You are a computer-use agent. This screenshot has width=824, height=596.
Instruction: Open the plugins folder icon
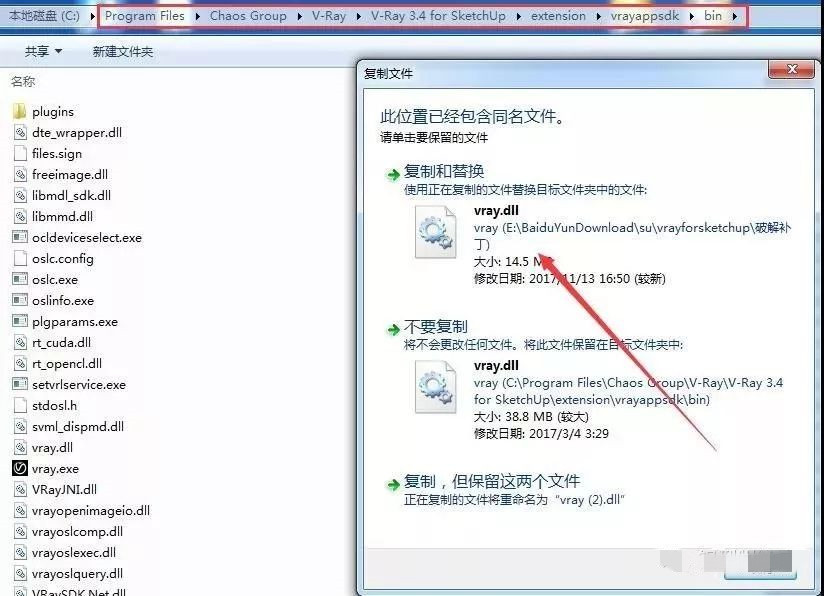pos(19,111)
